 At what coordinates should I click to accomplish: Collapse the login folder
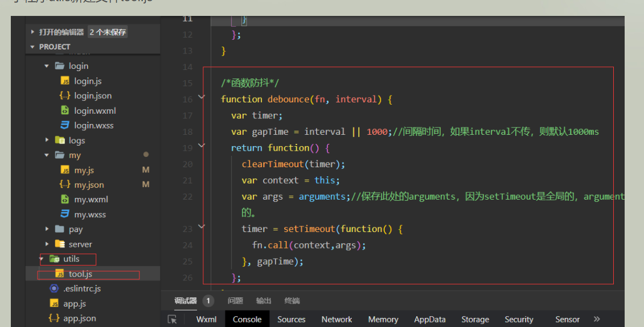[x=47, y=65]
